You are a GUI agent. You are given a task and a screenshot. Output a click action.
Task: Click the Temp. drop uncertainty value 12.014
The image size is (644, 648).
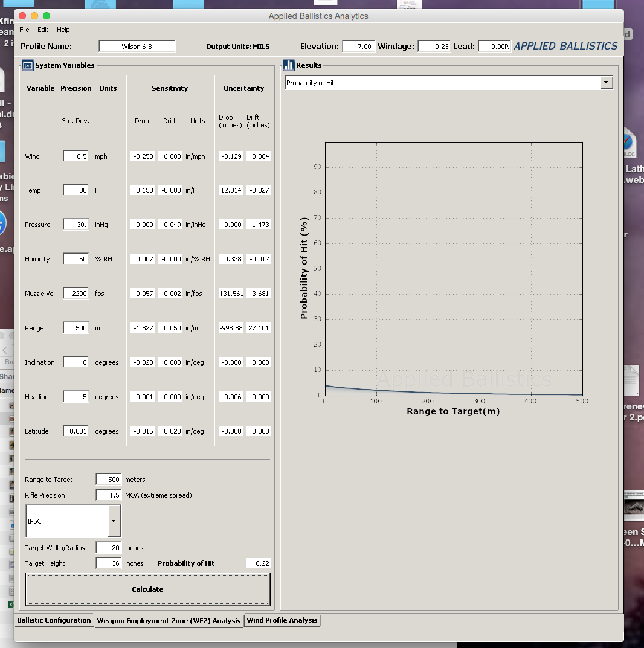(x=231, y=190)
